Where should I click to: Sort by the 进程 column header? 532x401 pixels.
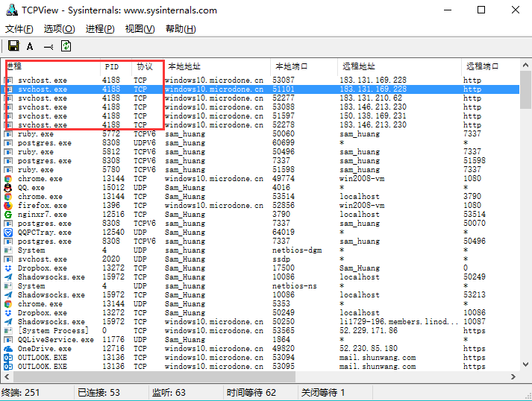[52, 66]
